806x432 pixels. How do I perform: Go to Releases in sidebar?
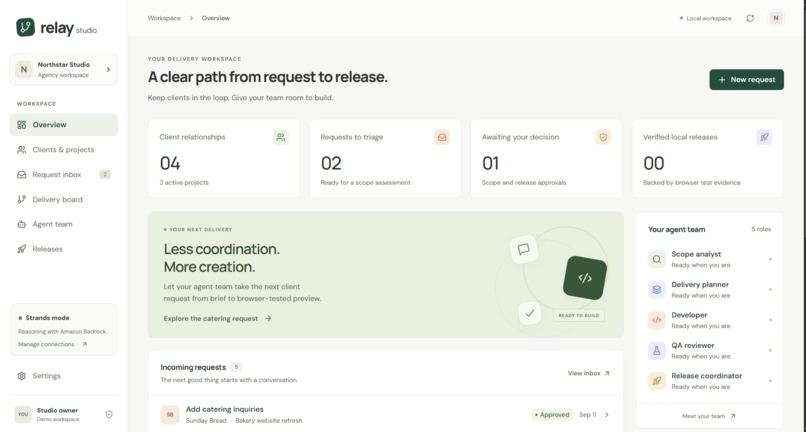(64, 249)
